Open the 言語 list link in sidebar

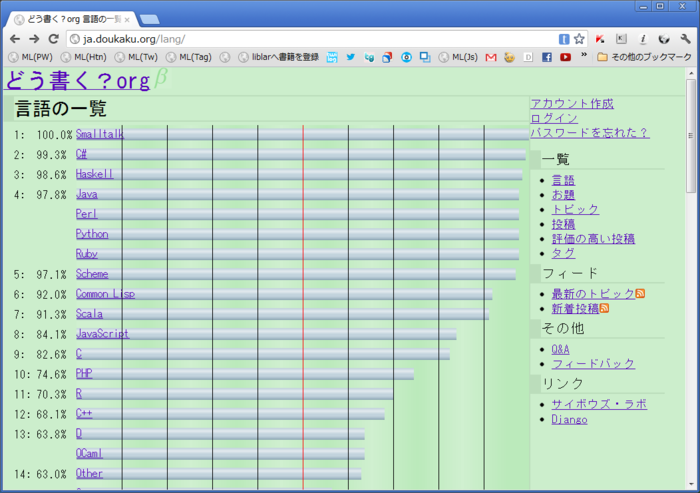point(563,180)
